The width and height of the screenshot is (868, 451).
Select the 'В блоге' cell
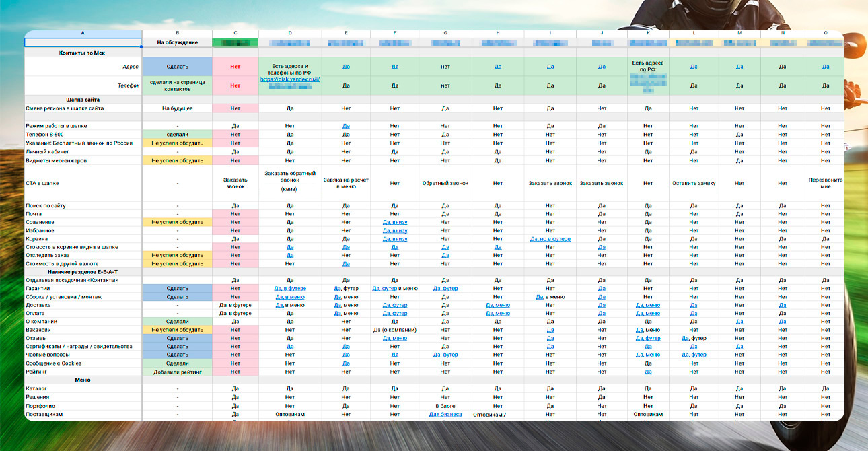tap(445, 406)
